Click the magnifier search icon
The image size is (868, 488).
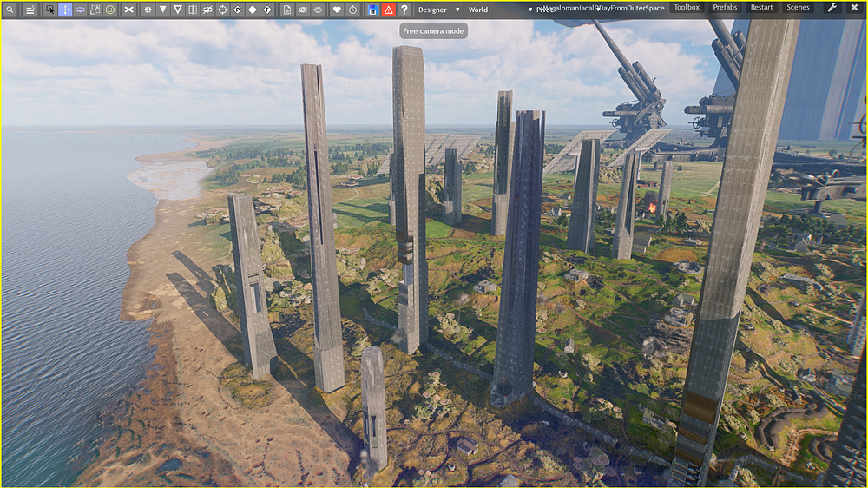point(10,10)
